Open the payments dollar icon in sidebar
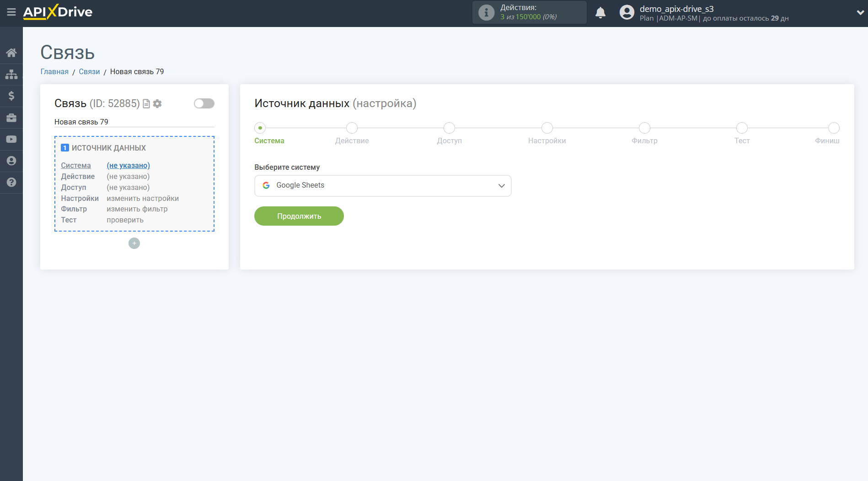Viewport: 868px width, 481px height. click(11, 96)
